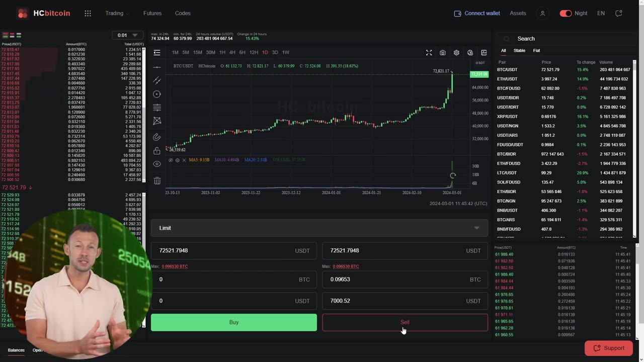
Task: Click buy-side Max 0.096530 BTC link
Action: click(x=175, y=266)
